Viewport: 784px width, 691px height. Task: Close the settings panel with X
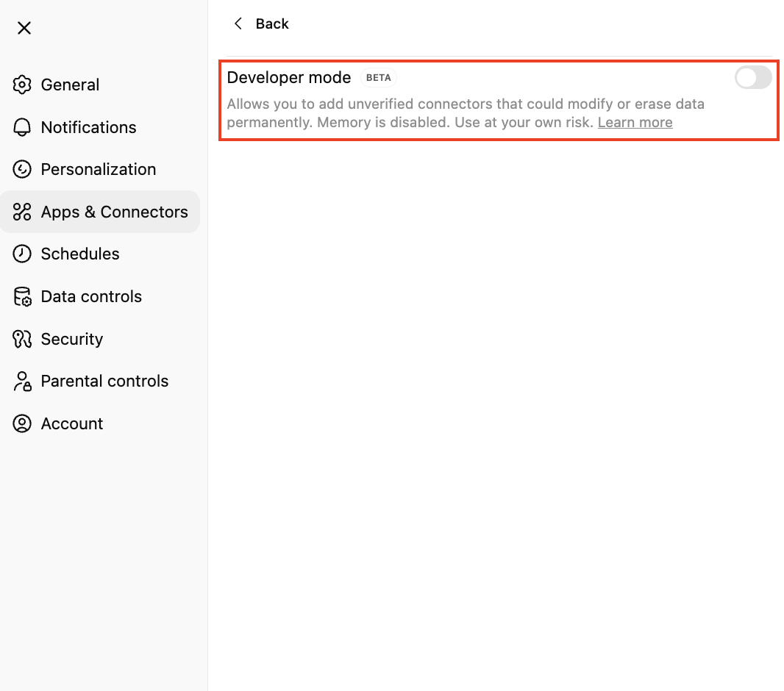pos(24,28)
